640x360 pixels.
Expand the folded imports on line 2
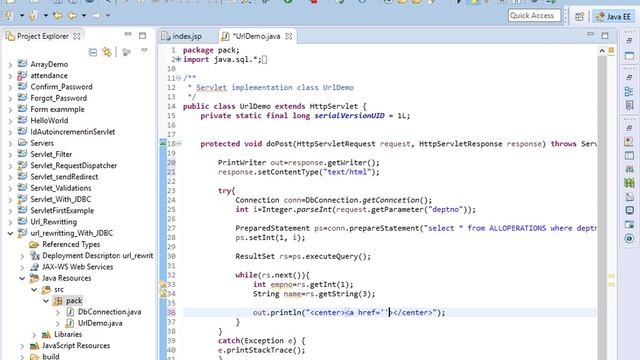coord(179,59)
